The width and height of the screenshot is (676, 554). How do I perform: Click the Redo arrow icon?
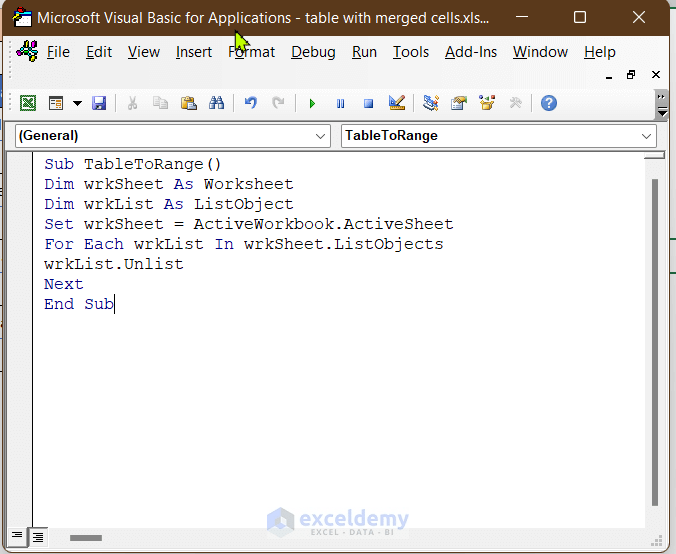pyautogui.click(x=279, y=103)
